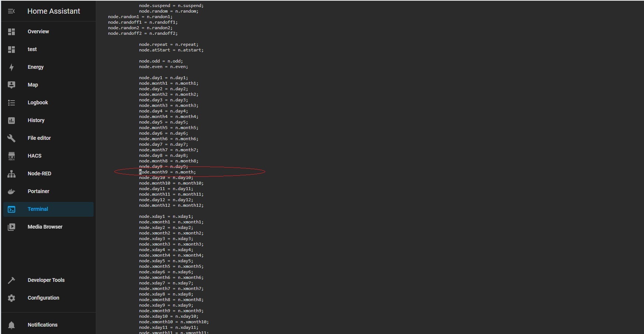Collapse the sidebar with the hamburger icon
The height and width of the screenshot is (334, 644).
tap(11, 11)
